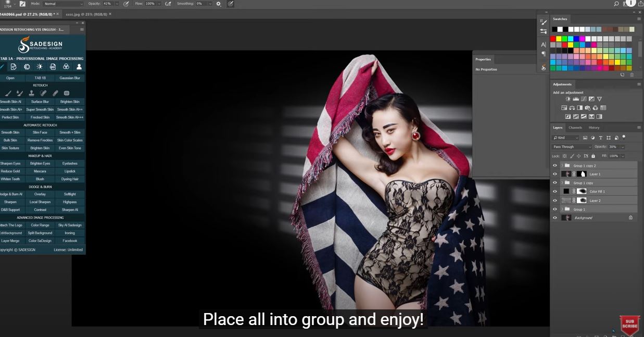
Task: Switch to the Channels tab
Action: click(575, 128)
